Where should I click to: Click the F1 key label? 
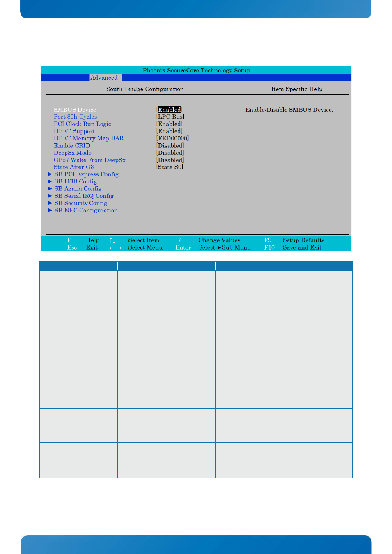pyautogui.click(x=71, y=240)
